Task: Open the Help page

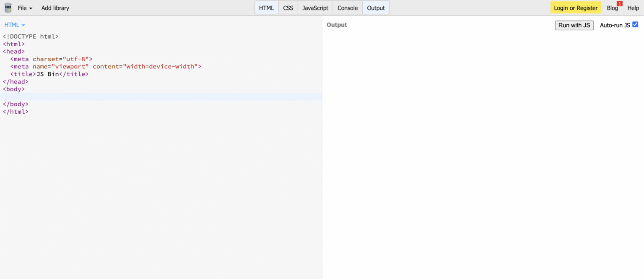Action: point(633,8)
